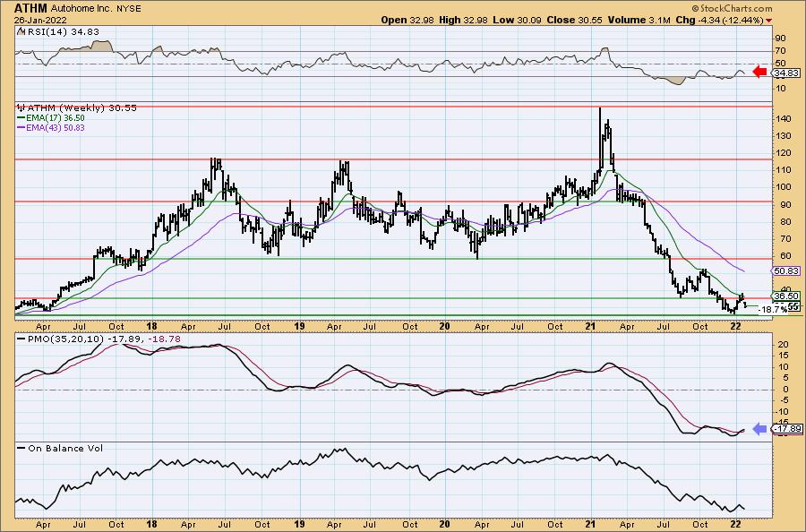This screenshot has width=806, height=532.
Task: Select the Volume 3.1M figure
Action: [639, 20]
